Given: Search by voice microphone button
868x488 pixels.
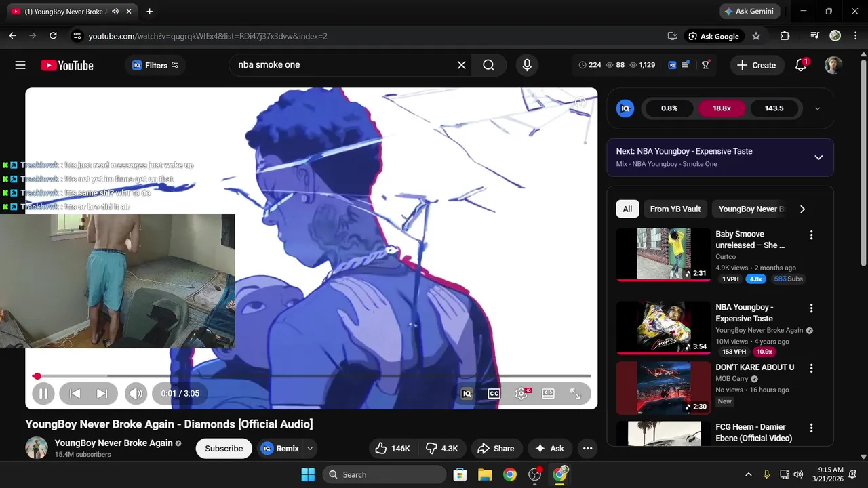Looking at the screenshot, I should pos(527,65).
